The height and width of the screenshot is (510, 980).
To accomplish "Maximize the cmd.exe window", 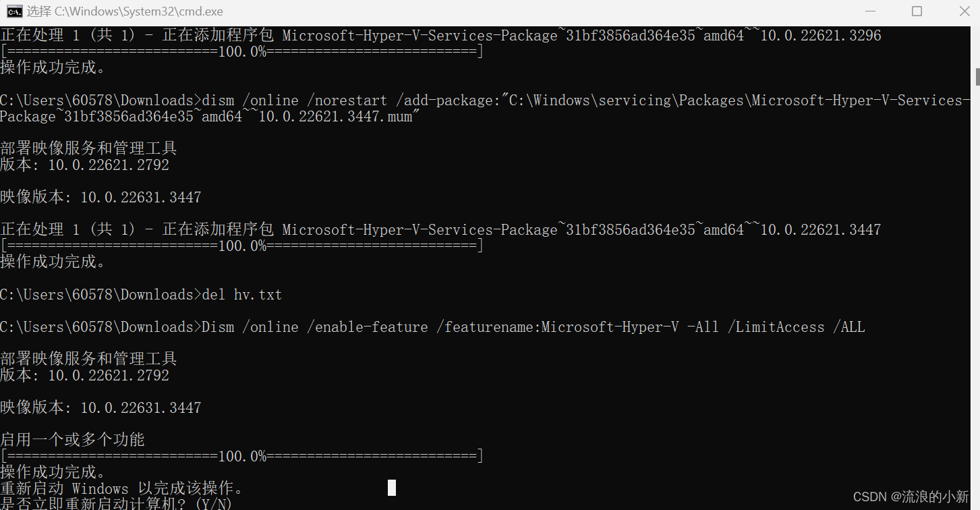I will tap(917, 11).
